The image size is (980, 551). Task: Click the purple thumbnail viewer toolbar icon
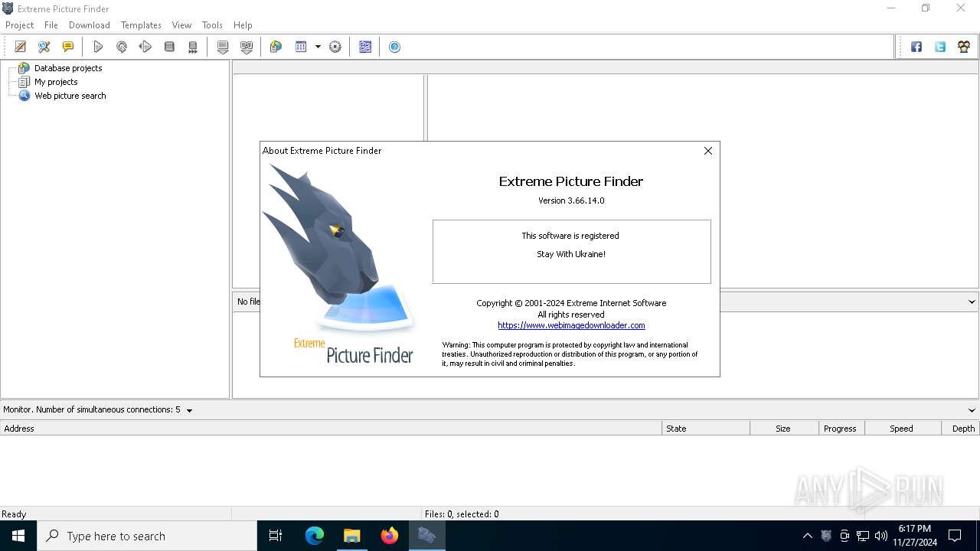point(365,47)
